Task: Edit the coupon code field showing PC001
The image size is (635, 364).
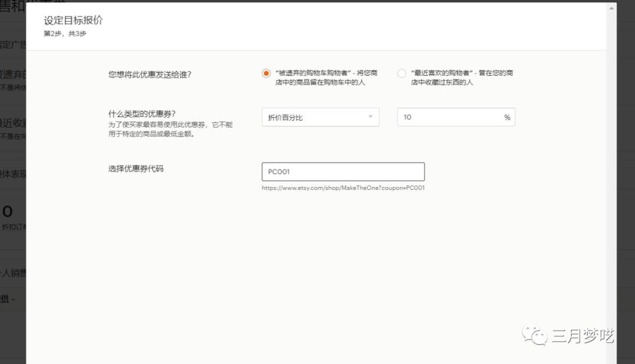Action: point(343,171)
